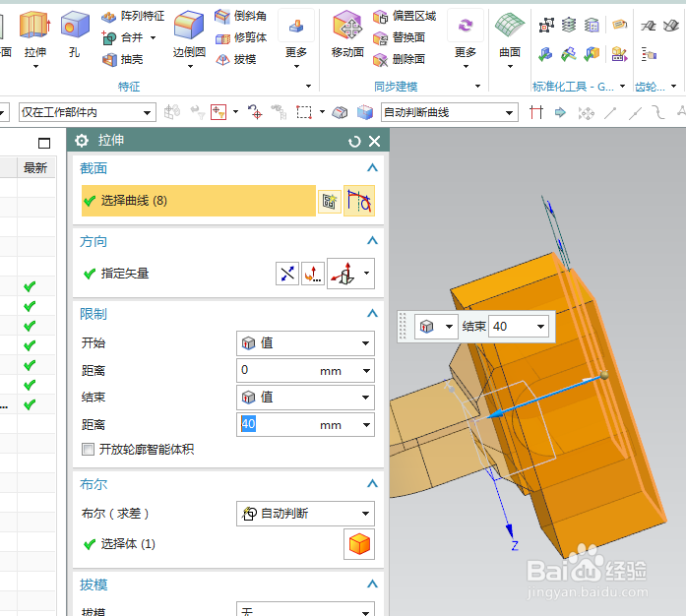Close the 拉伸 dialog
Screen dimensions: 686x616
pyautogui.click(x=375, y=142)
